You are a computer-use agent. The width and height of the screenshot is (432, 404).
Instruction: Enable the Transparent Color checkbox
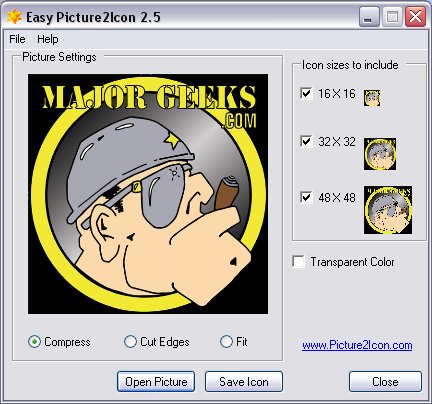pos(298,262)
